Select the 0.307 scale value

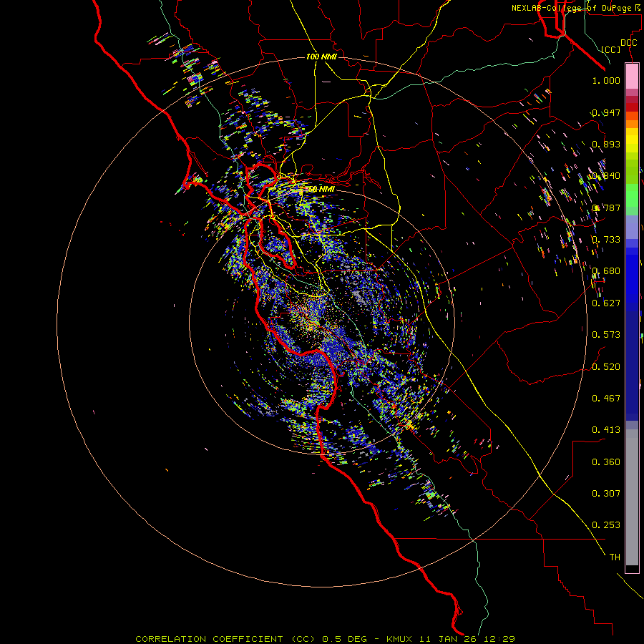[x=606, y=494]
